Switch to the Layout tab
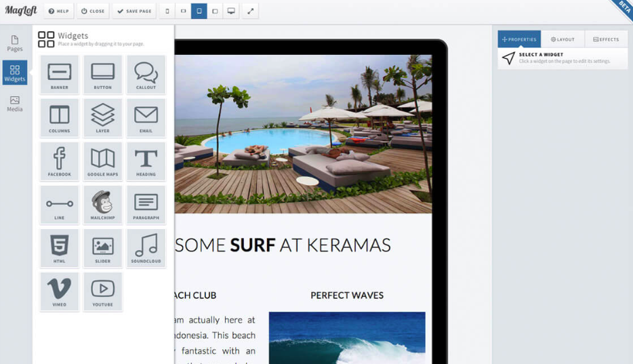The width and height of the screenshot is (633, 364). 563,39
